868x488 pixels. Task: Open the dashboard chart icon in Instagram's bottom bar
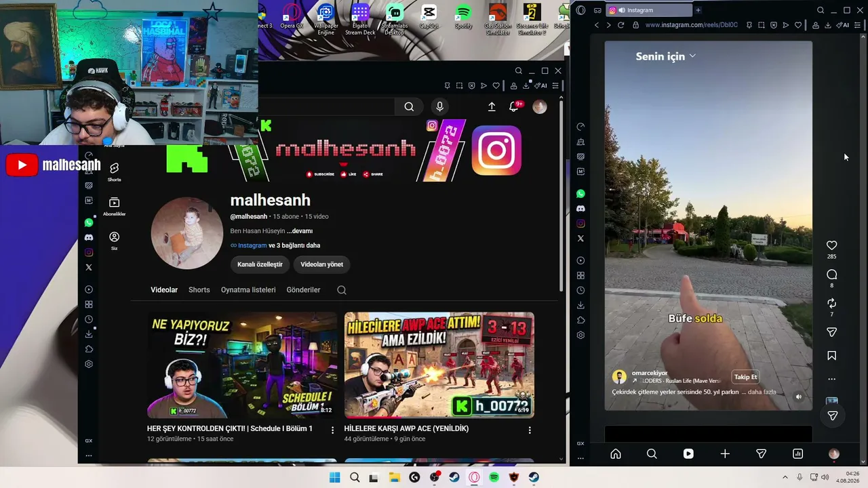point(797,454)
